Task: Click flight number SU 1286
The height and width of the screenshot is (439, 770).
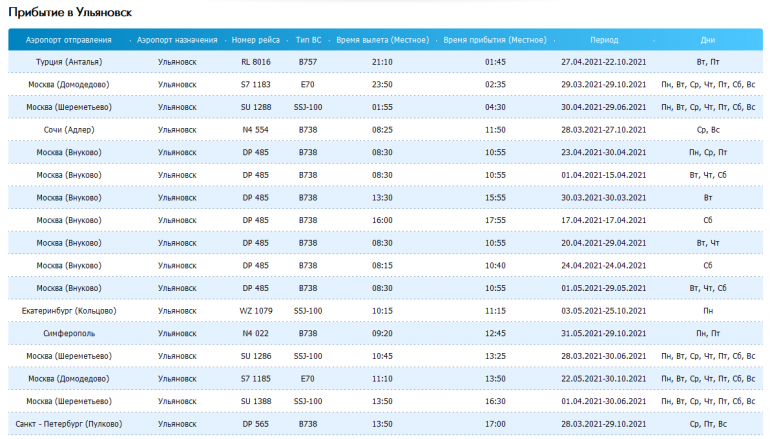Action: pyautogui.click(x=256, y=356)
